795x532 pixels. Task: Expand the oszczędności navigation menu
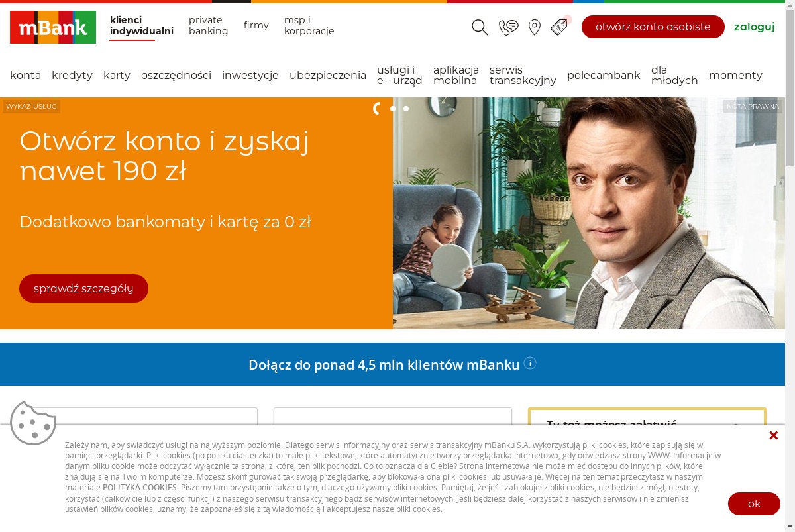(x=176, y=75)
